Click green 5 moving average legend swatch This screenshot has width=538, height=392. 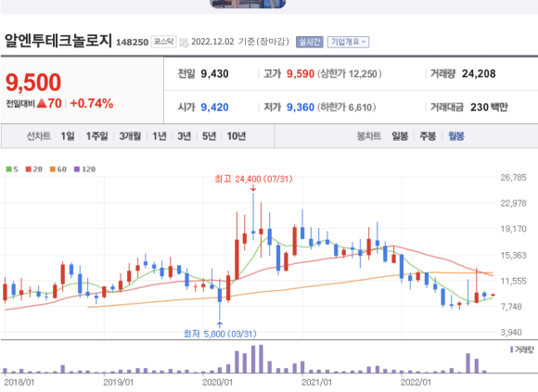9,170
